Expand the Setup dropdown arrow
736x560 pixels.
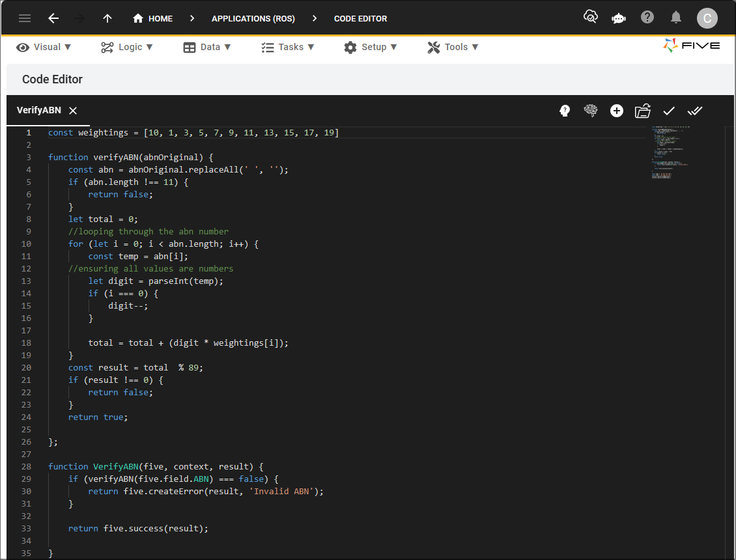[394, 47]
